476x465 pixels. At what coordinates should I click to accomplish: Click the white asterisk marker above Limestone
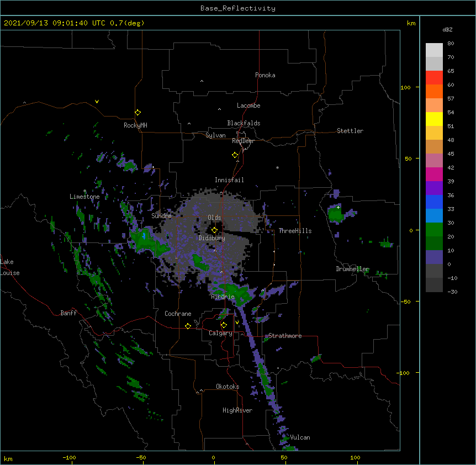point(85,191)
